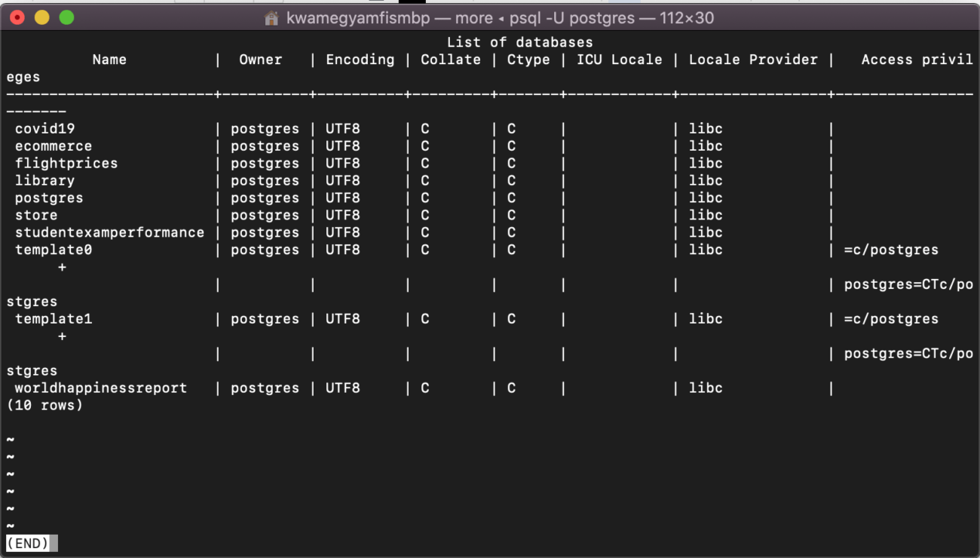The image size is (980, 558).
Task: Click the "Owner" column header
Action: click(x=261, y=60)
